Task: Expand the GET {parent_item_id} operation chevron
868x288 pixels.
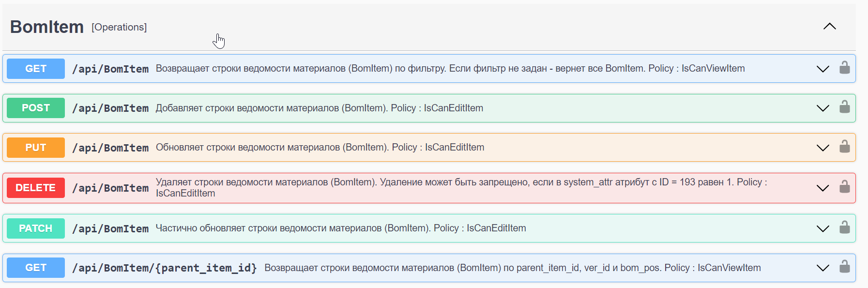Action: point(822,268)
